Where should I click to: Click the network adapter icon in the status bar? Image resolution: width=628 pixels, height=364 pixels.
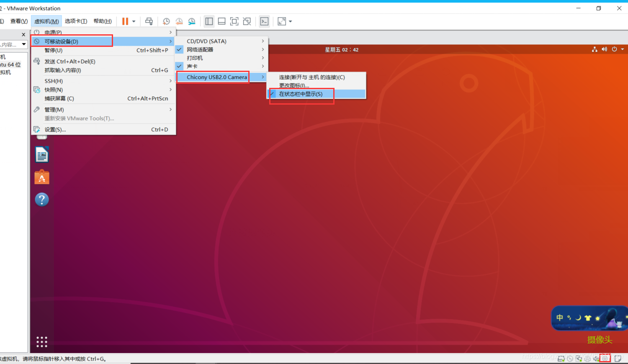tap(579, 359)
